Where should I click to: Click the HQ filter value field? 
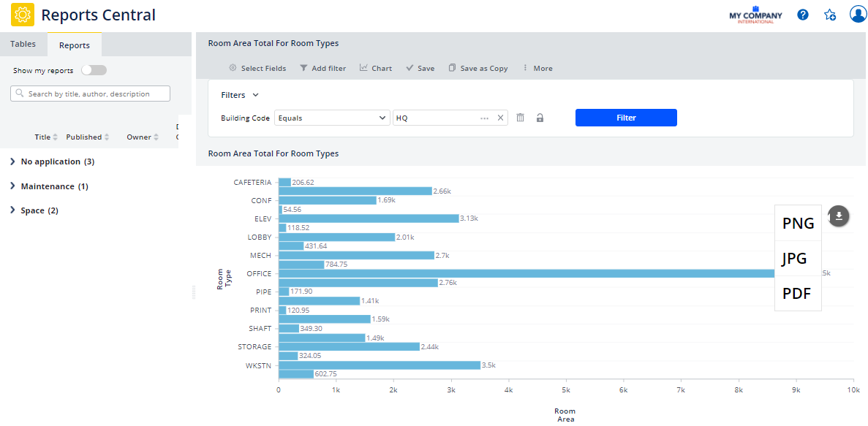pos(450,118)
